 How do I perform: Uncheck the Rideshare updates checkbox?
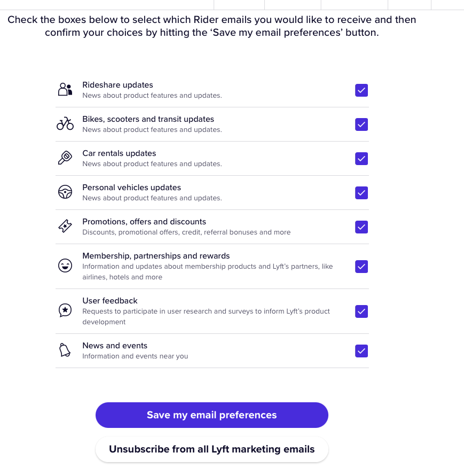pos(361,90)
